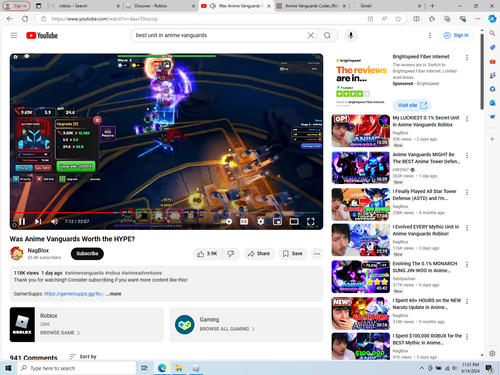Skip to next video
Image resolution: width=500 pixels, height=375 pixels.
coord(38,221)
